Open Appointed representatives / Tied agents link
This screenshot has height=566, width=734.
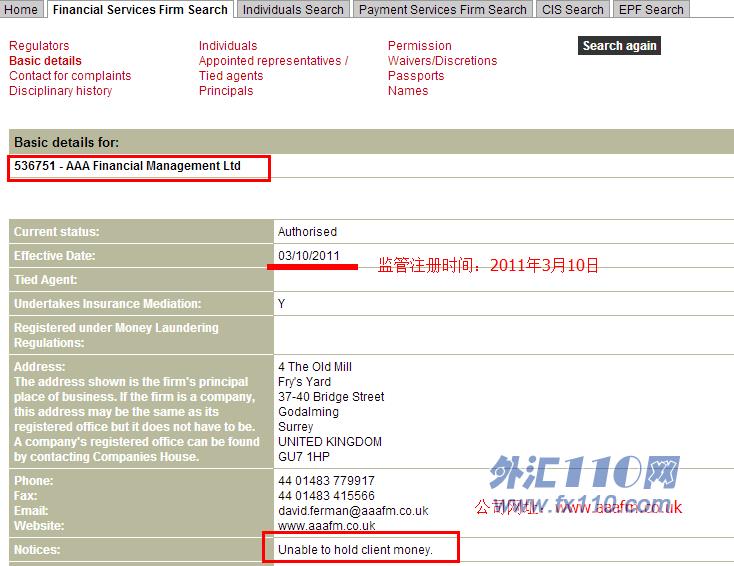(x=273, y=68)
